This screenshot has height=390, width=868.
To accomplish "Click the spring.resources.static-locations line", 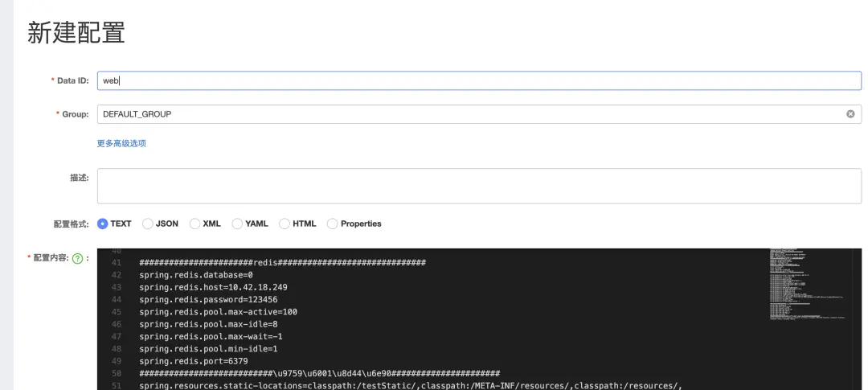I will pos(410,385).
